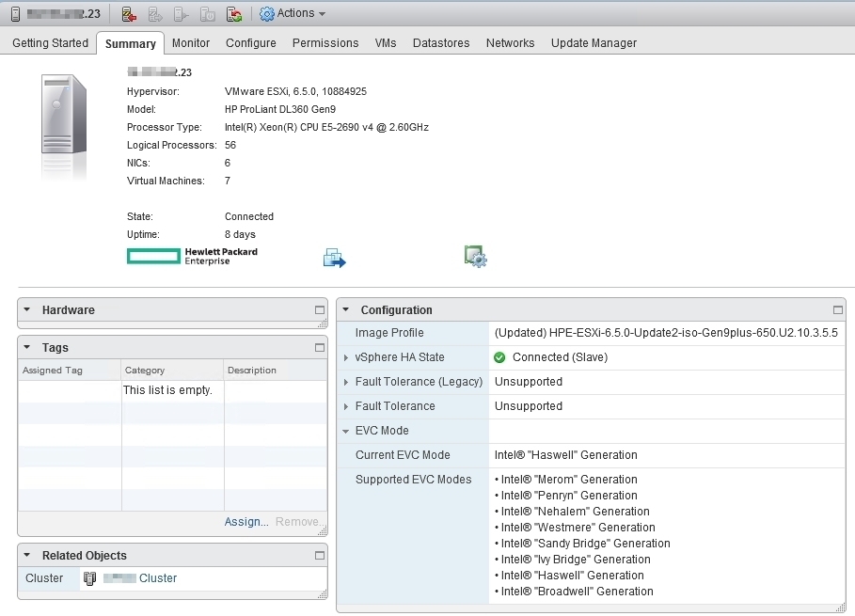Click the reboot host toolbar icon
This screenshot has height=616, width=855.
point(234,14)
